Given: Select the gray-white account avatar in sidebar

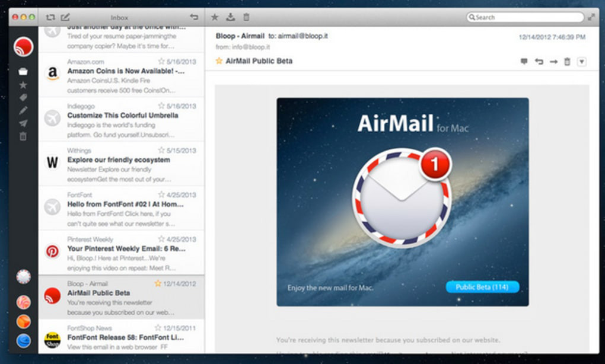Looking at the screenshot, I should click(24, 276).
